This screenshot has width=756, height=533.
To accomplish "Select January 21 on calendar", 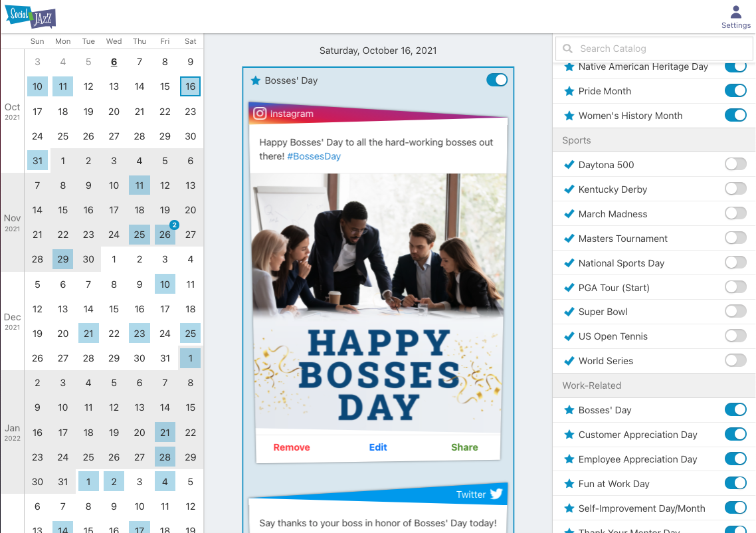I will pyautogui.click(x=165, y=433).
